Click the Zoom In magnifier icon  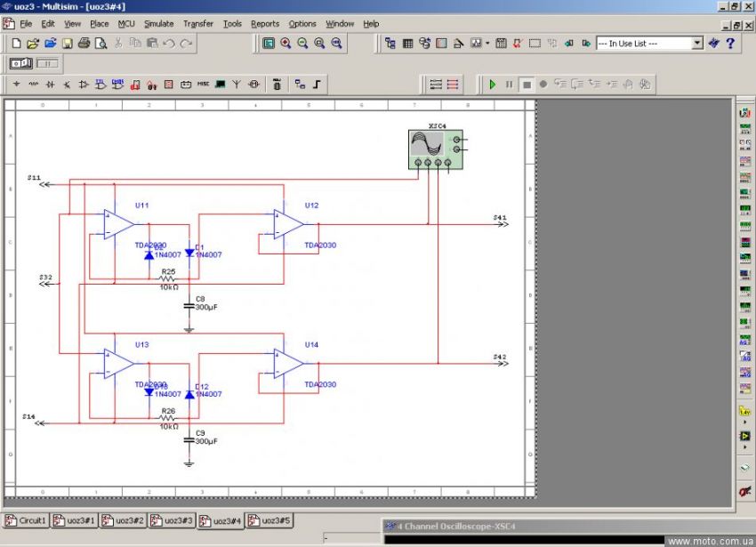click(286, 43)
